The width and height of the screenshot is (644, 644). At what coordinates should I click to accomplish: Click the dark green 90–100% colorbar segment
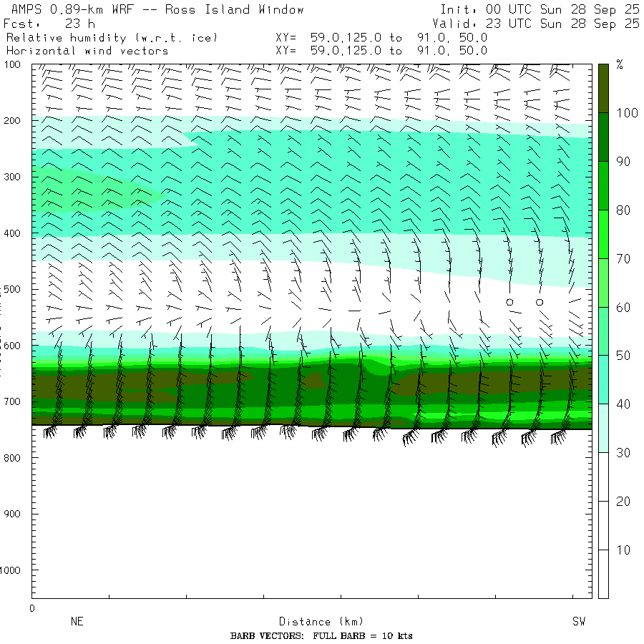[603, 137]
